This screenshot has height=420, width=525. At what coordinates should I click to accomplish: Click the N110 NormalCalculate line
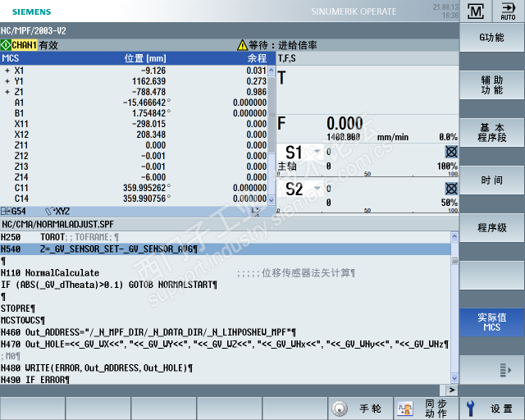225,273
